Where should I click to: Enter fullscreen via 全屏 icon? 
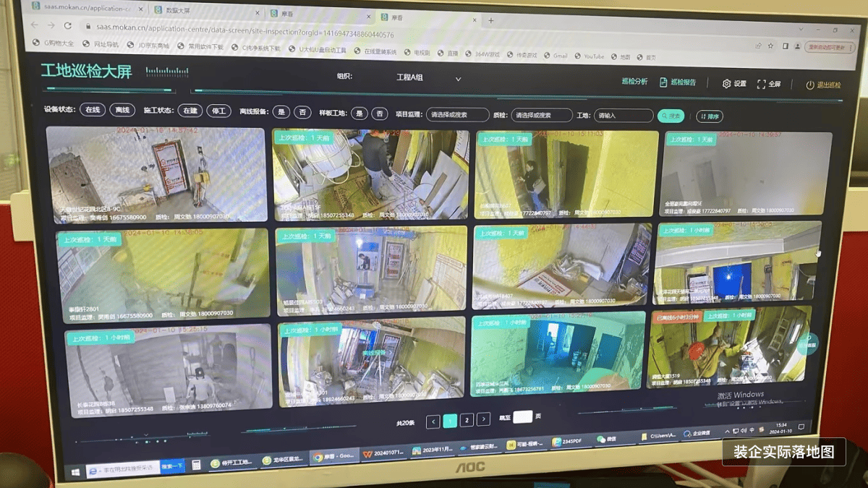(x=761, y=84)
